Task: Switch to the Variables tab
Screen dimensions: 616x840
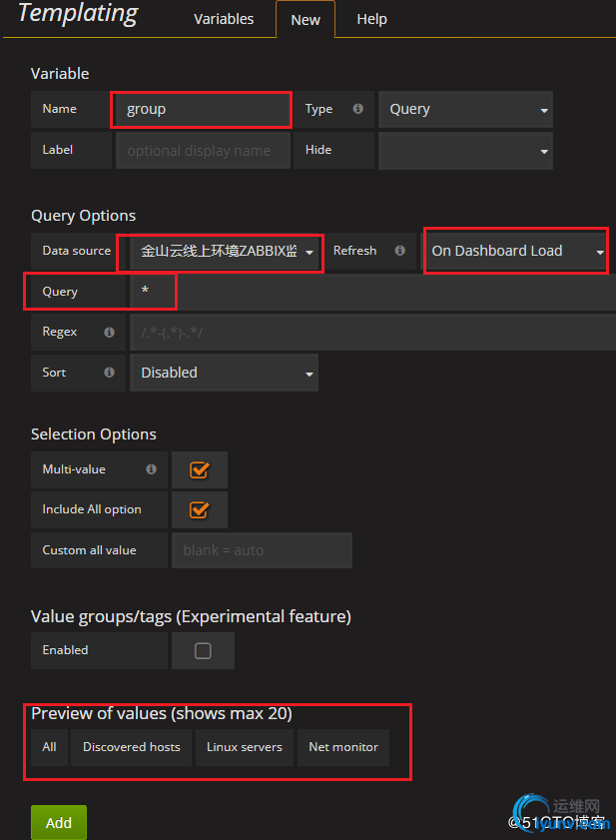Action: [224, 19]
